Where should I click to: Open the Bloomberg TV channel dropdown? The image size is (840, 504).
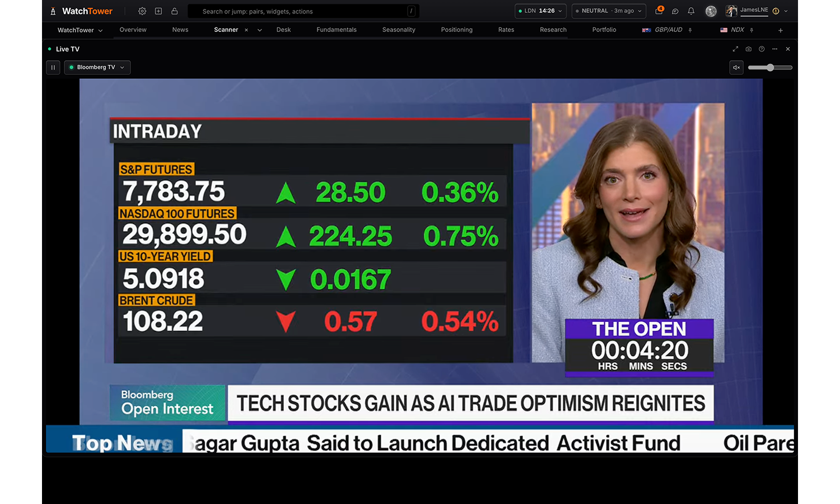tap(97, 67)
